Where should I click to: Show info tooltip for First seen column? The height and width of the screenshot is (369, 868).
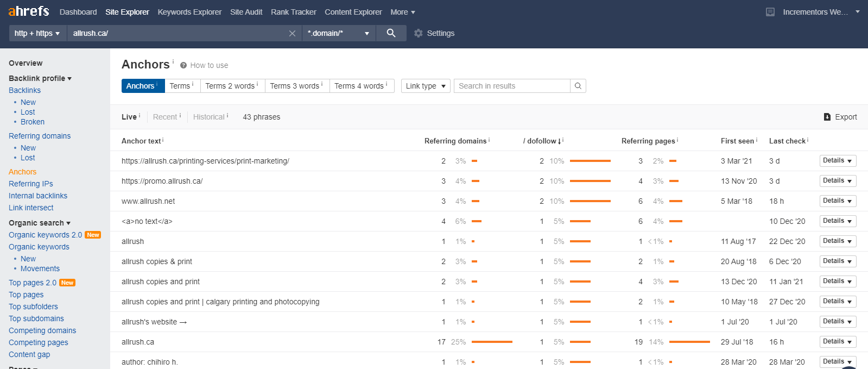[757, 140]
